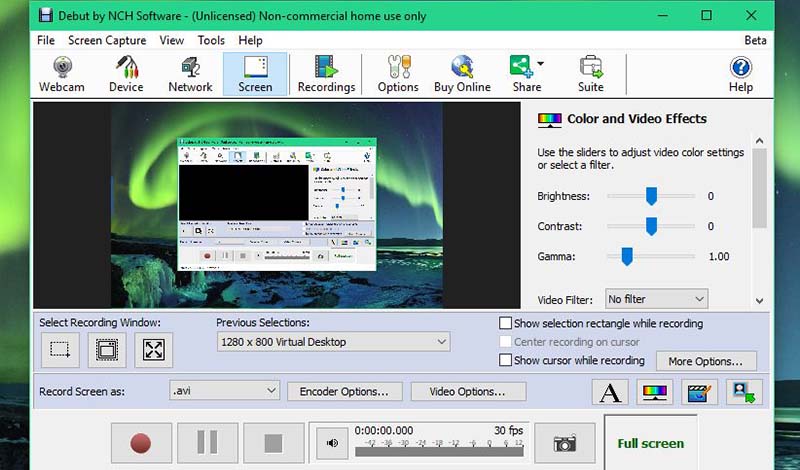Open the Tools menu
Viewport: 800px width, 470px height.
pos(211,40)
